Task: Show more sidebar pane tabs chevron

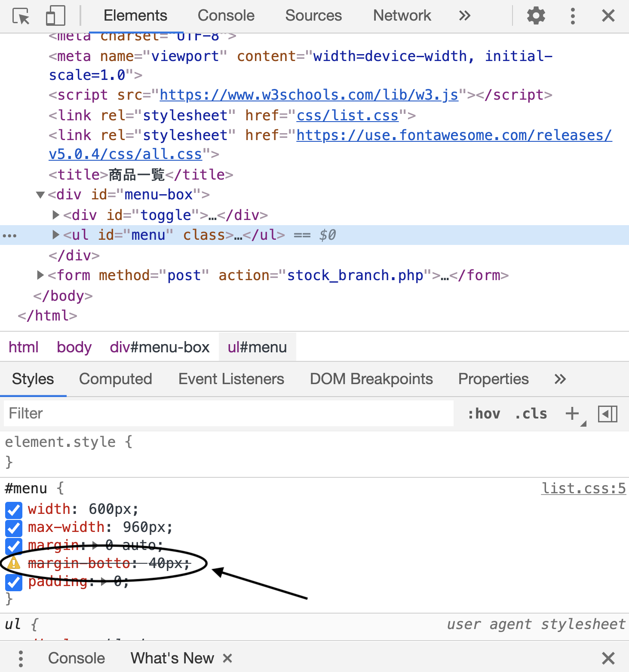Action: 560,379
